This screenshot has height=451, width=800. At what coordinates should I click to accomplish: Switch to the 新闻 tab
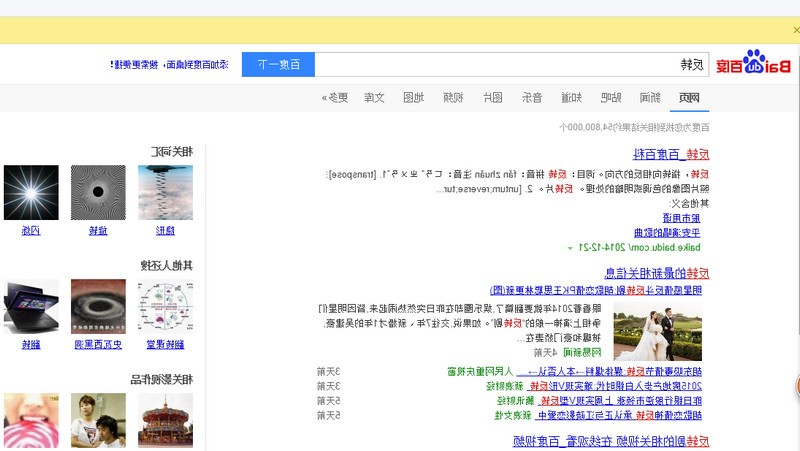(x=650, y=97)
